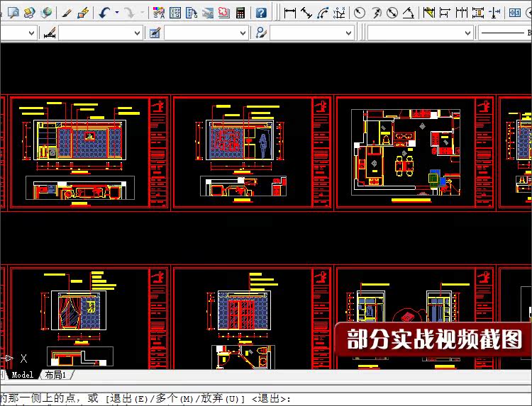This screenshot has height=406, width=532.
Task: Click the 3D DWF globe icon
Action: point(46,13)
